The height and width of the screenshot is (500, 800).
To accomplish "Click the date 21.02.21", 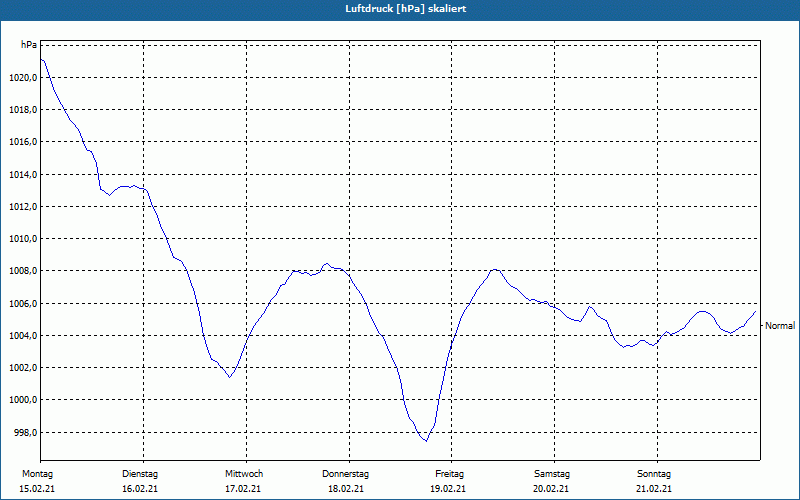I will 654,489.
